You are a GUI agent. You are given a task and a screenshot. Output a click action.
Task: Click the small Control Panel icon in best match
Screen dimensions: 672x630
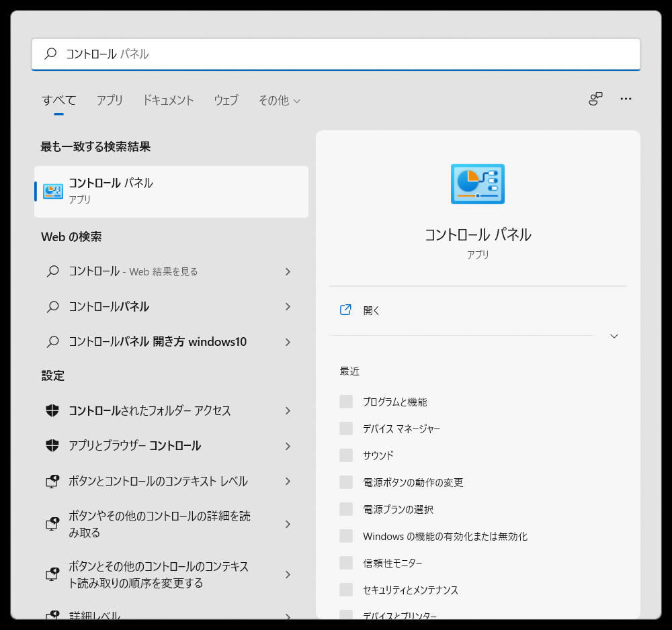click(53, 191)
